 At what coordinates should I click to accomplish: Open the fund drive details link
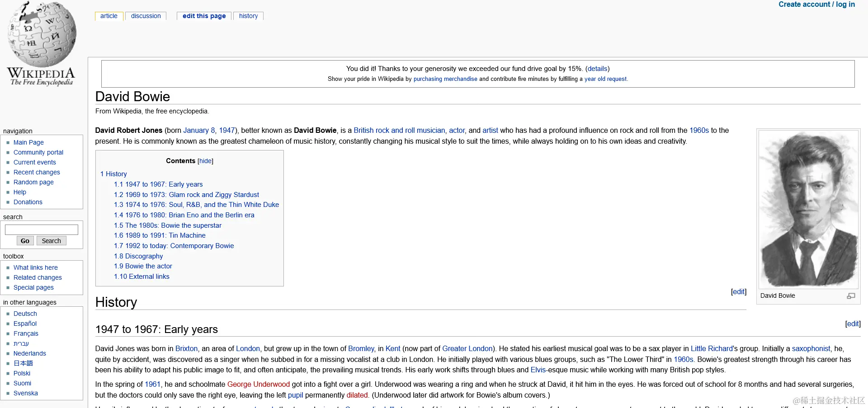(597, 69)
